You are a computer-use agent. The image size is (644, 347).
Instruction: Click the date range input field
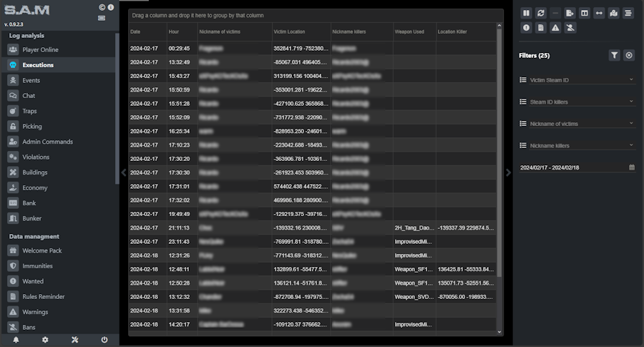tap(572, 167)
